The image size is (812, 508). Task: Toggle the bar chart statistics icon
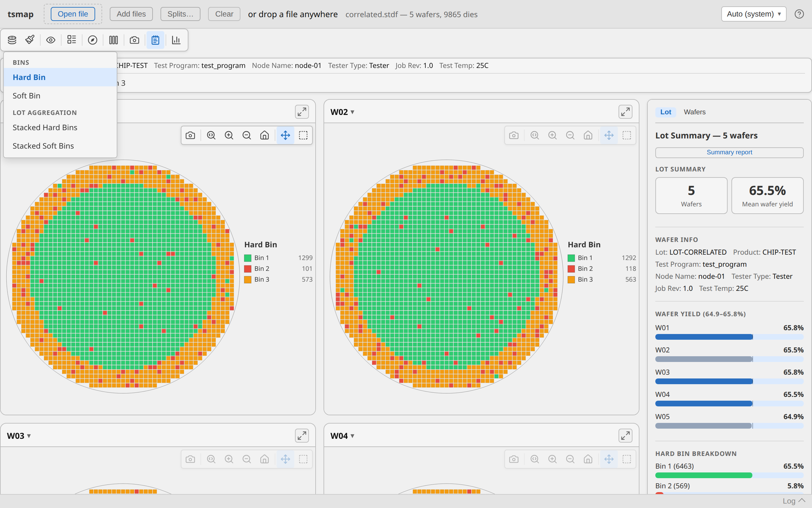pos(176,40)
